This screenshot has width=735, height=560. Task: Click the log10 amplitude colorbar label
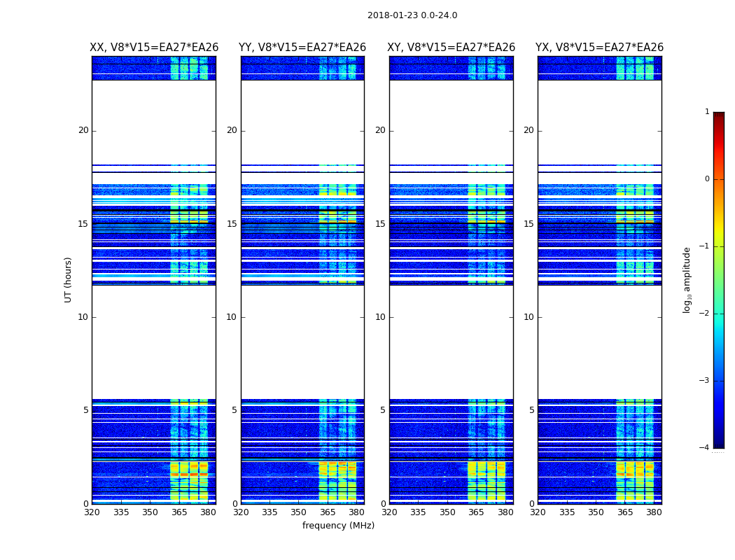click(x=687, y=280)
